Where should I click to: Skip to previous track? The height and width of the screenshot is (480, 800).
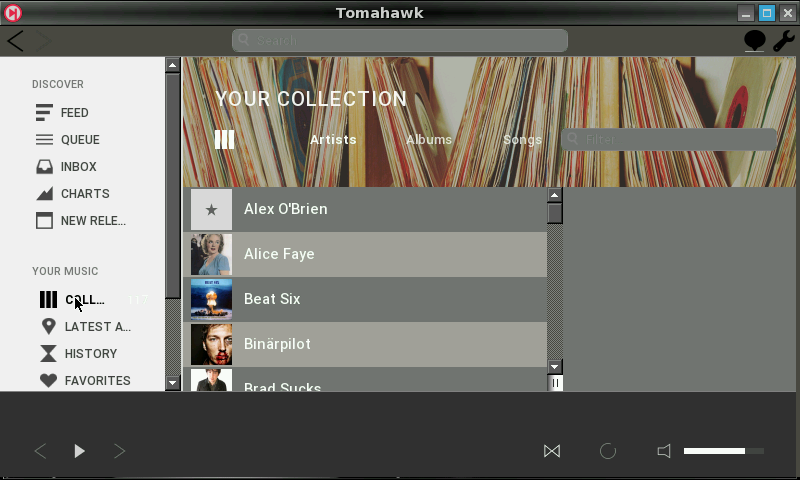40,451
